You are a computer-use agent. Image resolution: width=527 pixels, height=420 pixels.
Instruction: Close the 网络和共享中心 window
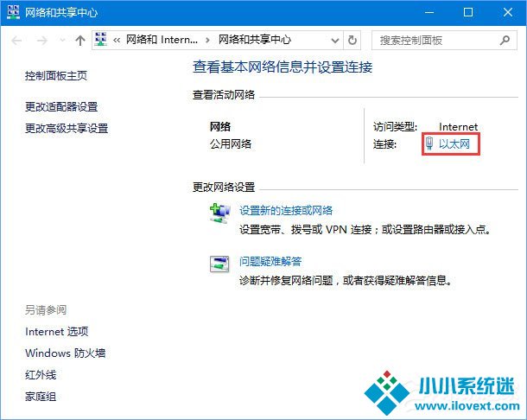pos(508,12)
